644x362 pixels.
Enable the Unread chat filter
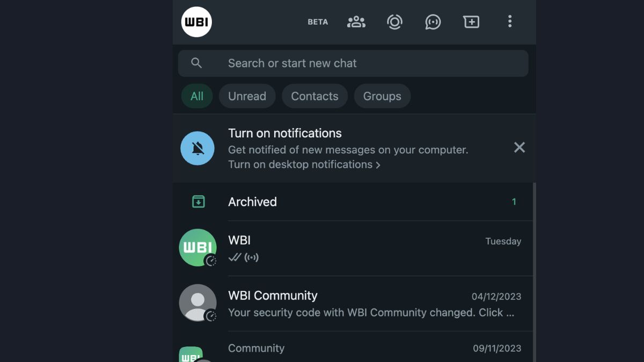click(247, 97)
